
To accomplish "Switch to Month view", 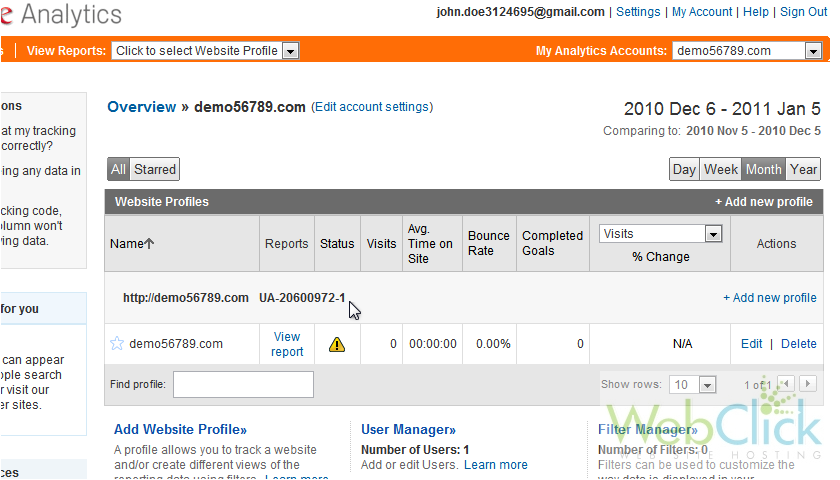I will pos(763,169).
